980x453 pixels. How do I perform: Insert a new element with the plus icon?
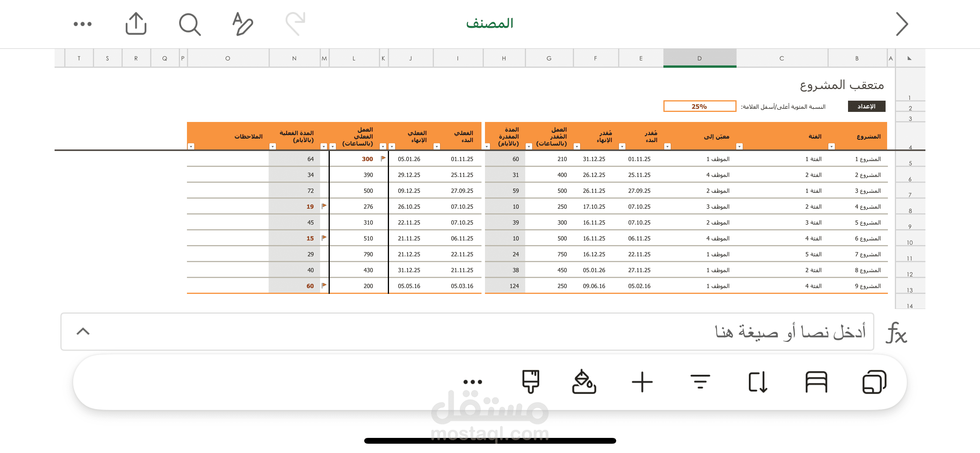tap(642, 382)
